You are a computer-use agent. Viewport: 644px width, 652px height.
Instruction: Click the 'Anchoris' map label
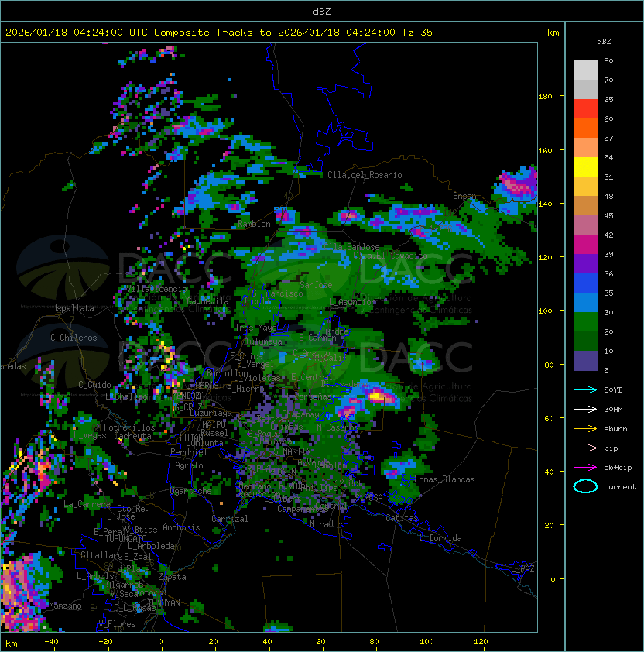click(x=181, y=527)
